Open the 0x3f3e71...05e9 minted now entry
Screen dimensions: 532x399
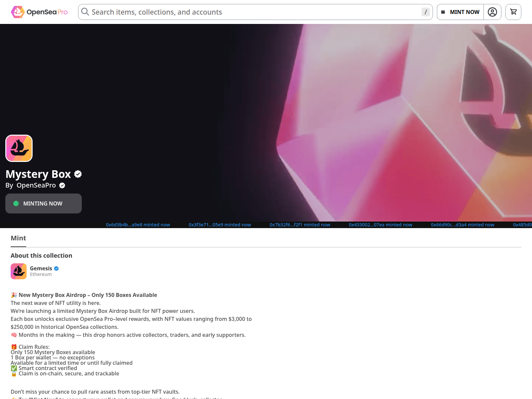(x=220, y=225)
